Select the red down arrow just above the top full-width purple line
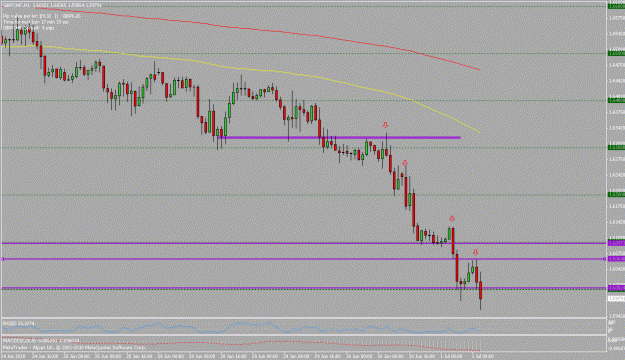 pos(452,218)
